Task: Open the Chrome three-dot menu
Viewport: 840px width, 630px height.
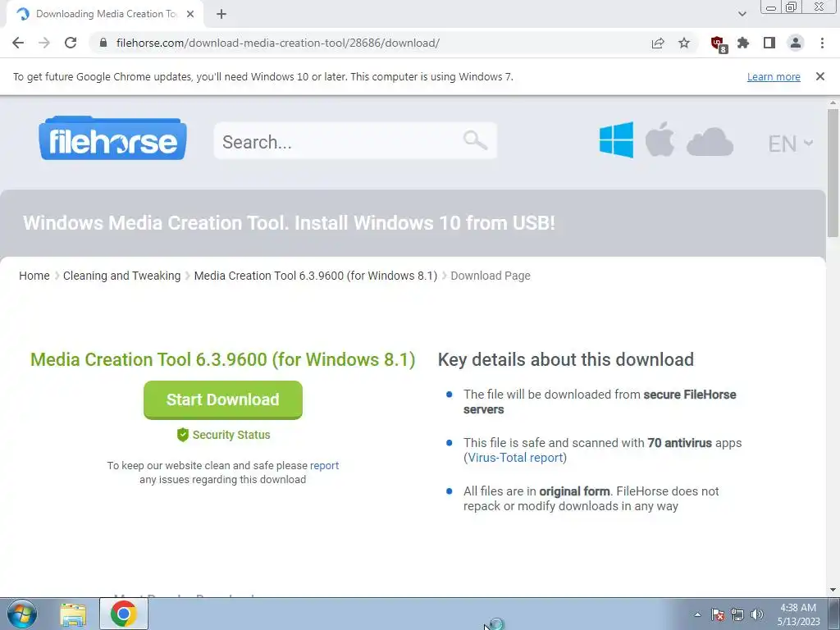Action: click(822, 43)
